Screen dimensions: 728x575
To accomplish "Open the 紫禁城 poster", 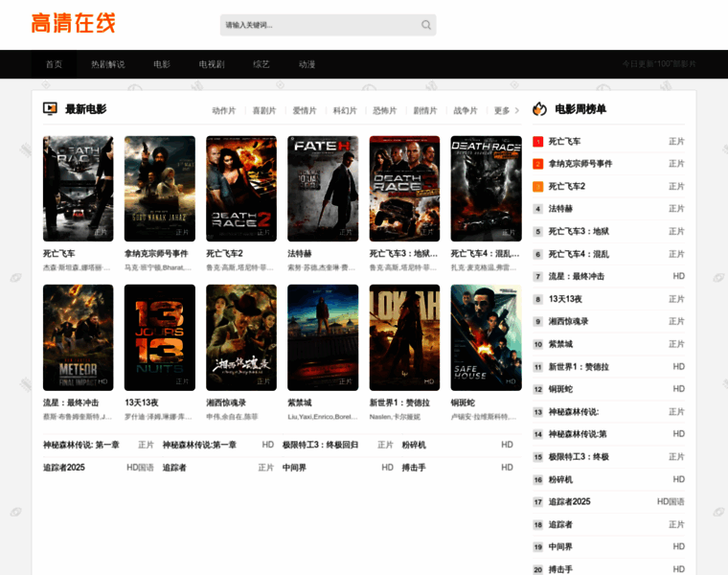I will click(x=323, y=337).
